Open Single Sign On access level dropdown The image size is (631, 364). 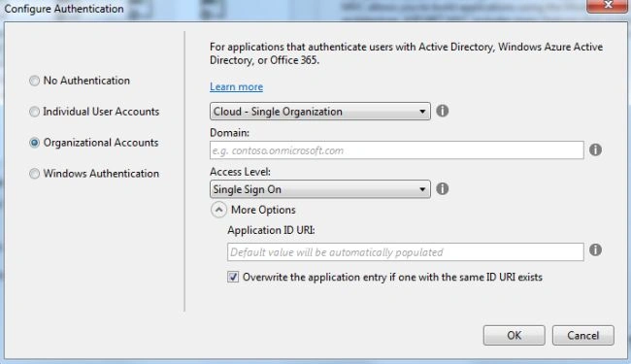320,189
